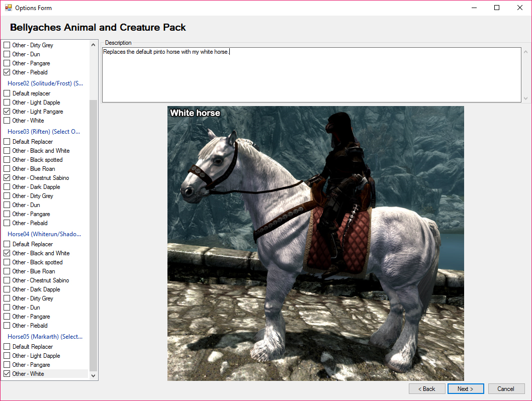
Task: Check 'Other - Dirty Grey' at the top of the list
Action: (x=7, y=45)
